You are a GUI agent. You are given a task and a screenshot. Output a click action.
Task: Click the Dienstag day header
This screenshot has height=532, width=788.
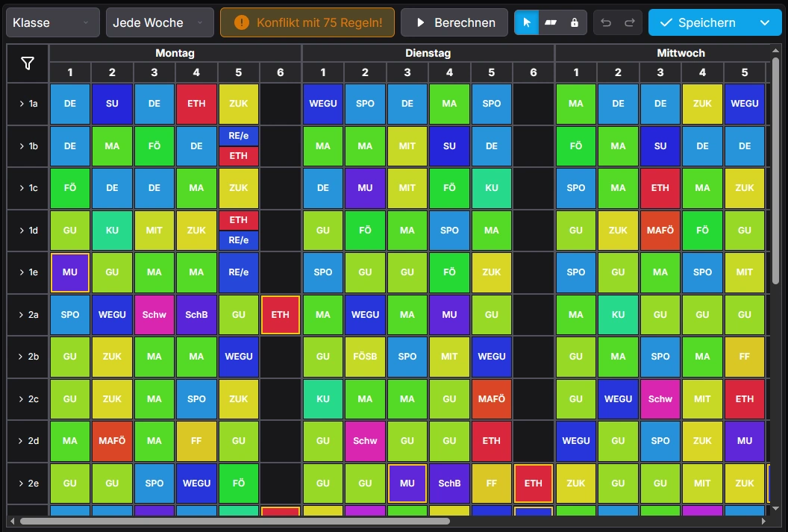pos(428,53)
